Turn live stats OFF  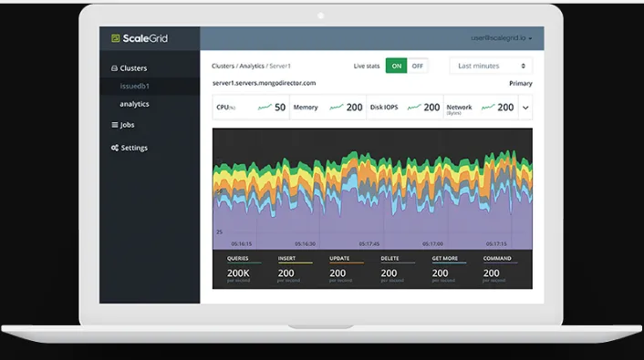tap(417, 66)
